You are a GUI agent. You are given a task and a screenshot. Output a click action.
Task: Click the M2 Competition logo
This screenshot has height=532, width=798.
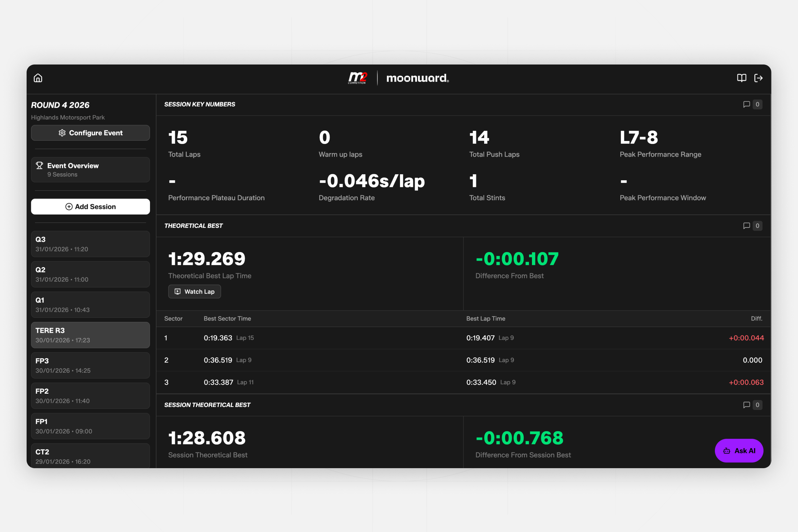point(357,78)
